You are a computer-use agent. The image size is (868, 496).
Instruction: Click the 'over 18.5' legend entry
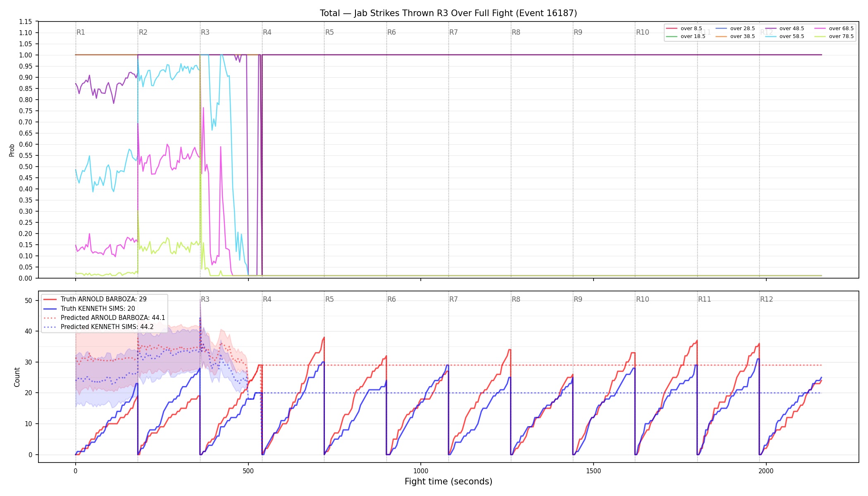686,36
